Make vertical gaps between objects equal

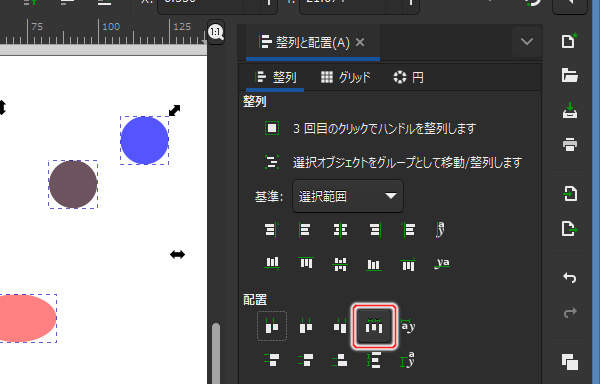tap(374, 360)
